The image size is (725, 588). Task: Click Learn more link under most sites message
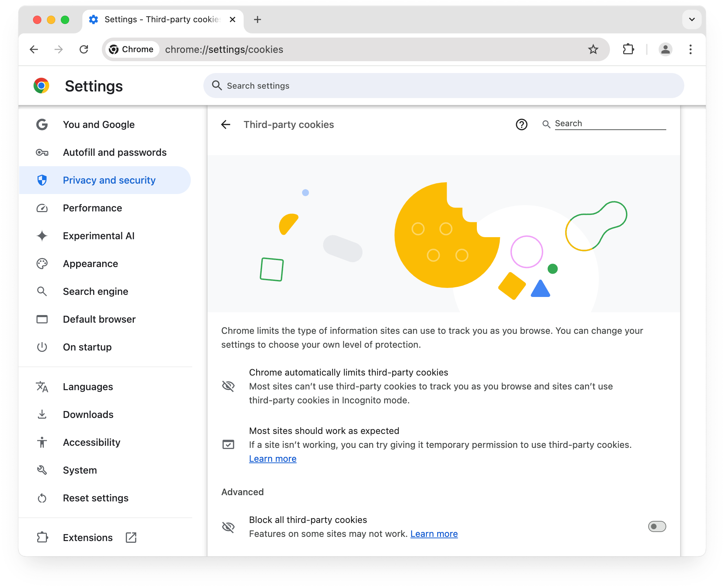tap(273, 458)
